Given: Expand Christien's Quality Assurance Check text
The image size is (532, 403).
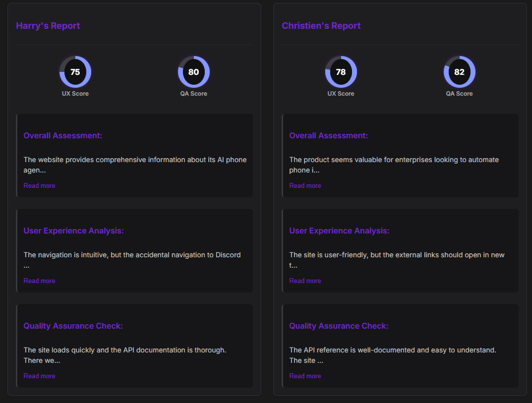Looking at the screenshot, I should pyautogui.click(x=305, y=376).
